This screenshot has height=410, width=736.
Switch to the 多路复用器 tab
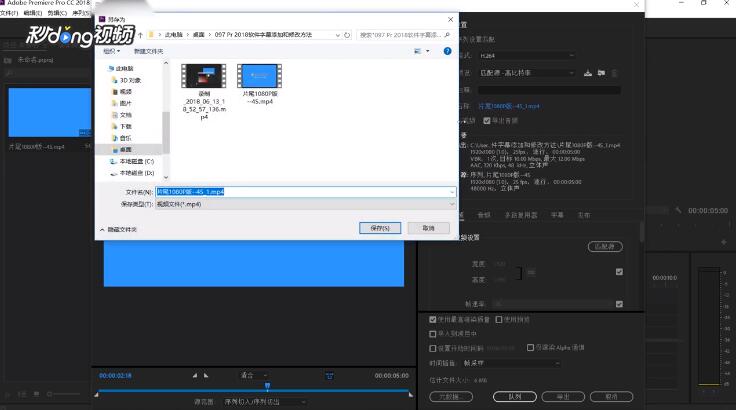click(521, 215)
